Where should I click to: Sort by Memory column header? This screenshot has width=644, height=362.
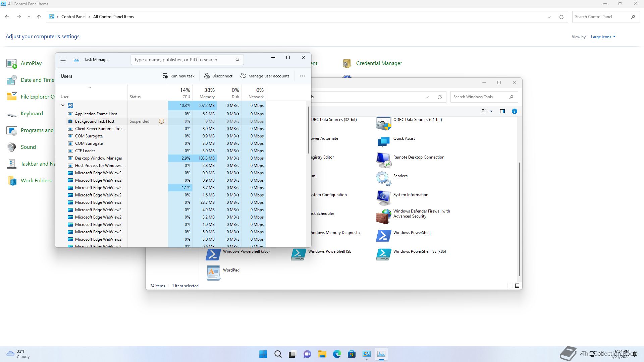[205, 93]
